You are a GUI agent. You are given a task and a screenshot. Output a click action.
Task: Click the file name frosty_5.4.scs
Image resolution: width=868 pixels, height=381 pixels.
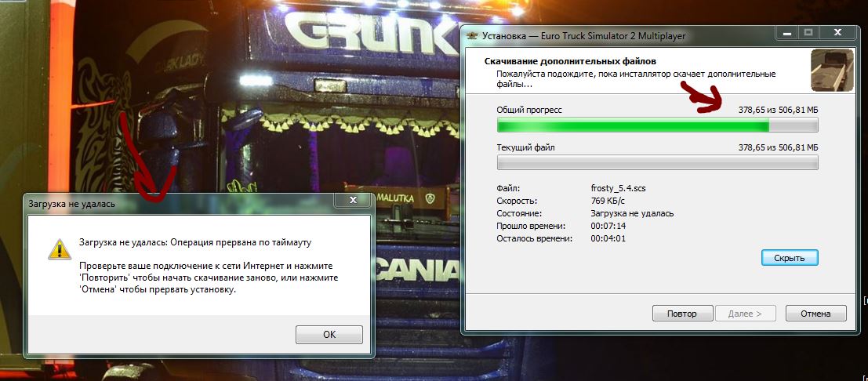point(618,188)
